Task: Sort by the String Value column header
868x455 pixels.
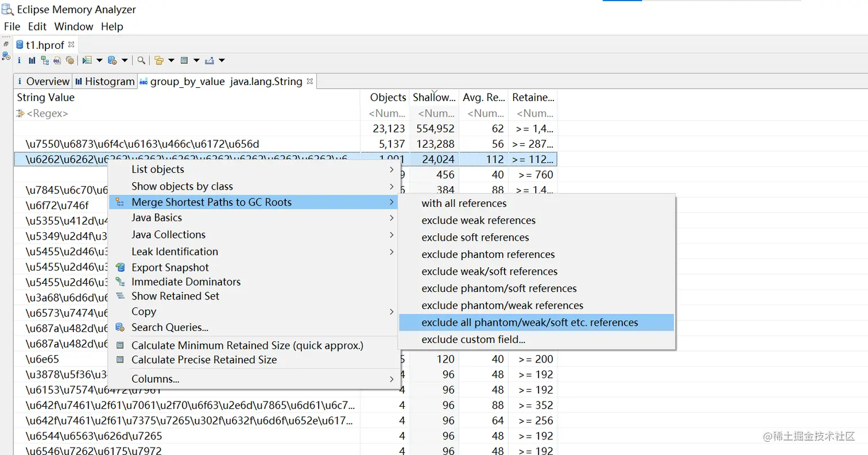Action: coord(187,98)
